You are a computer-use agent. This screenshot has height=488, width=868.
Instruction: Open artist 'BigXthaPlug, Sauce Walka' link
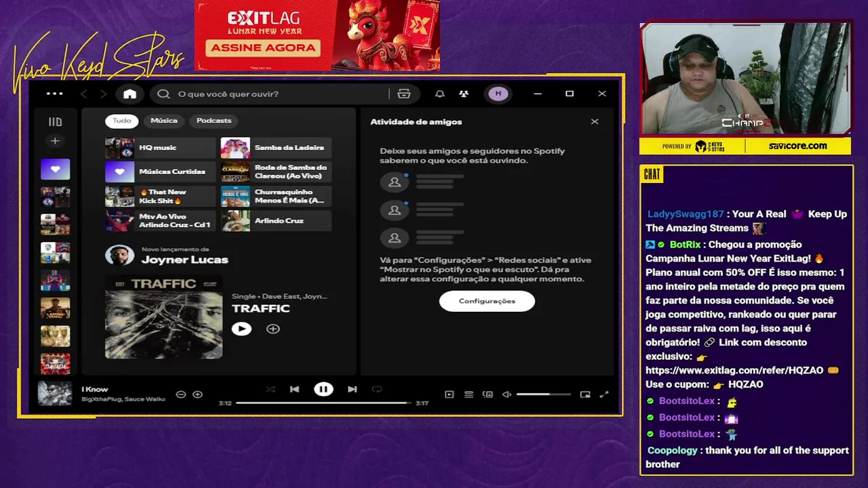tap(123, 399)
